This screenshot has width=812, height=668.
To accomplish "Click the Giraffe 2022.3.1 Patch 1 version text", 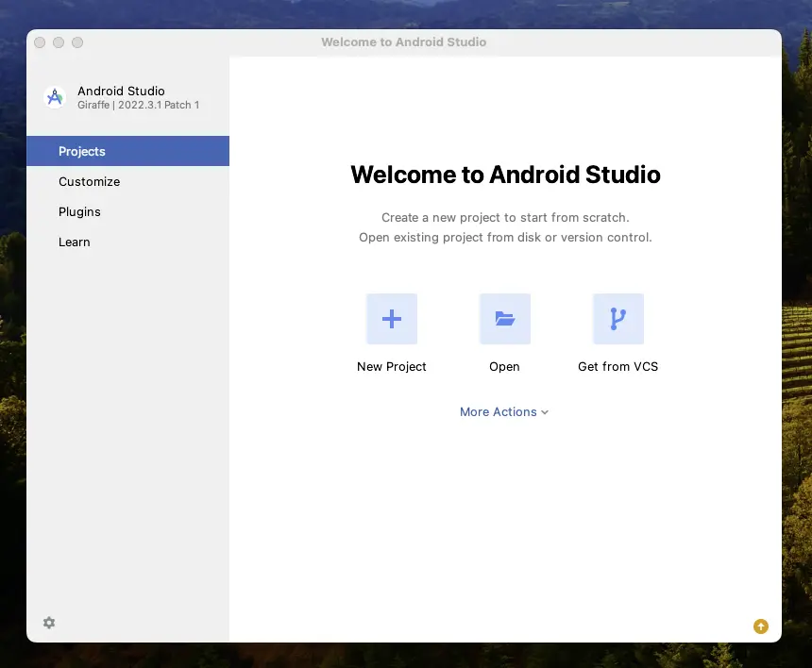I will [x=138, y=105].
